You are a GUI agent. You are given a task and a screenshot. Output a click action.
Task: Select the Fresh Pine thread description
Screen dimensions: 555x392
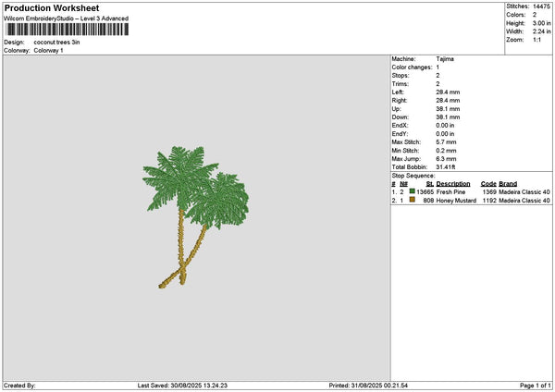pyautogui.click(x=450, y=192)
